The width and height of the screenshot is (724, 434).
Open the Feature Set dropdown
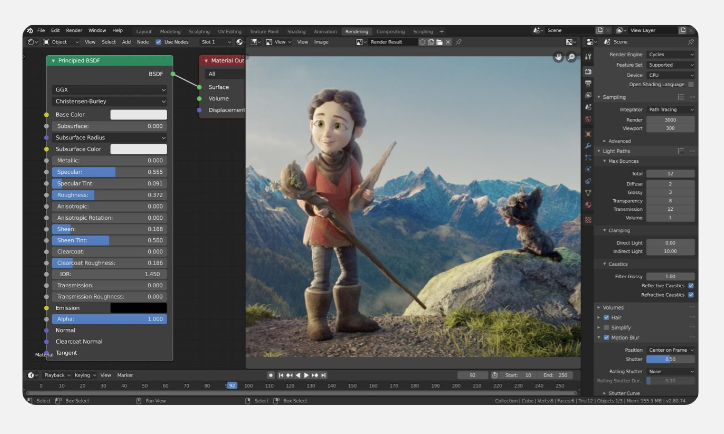click(670, 65)
